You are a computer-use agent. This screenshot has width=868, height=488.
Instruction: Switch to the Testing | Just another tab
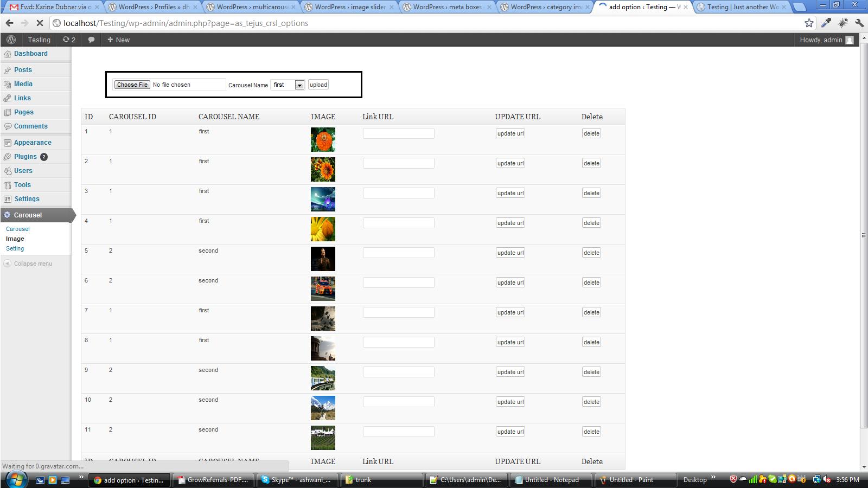(742, 7)
